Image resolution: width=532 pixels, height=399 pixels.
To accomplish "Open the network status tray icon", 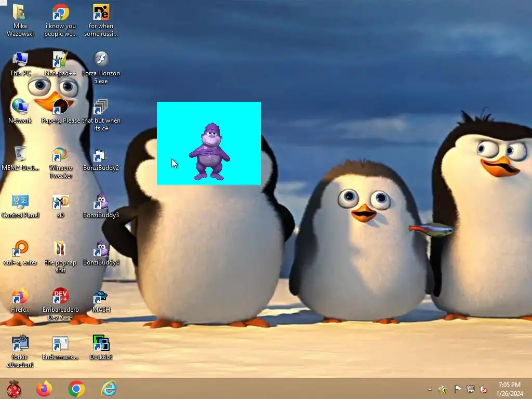I will [471, 389].
